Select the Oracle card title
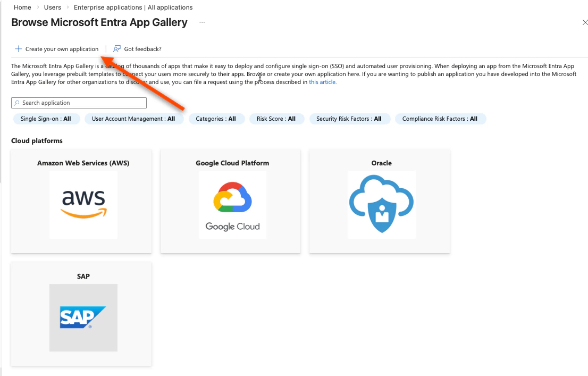 381,163
